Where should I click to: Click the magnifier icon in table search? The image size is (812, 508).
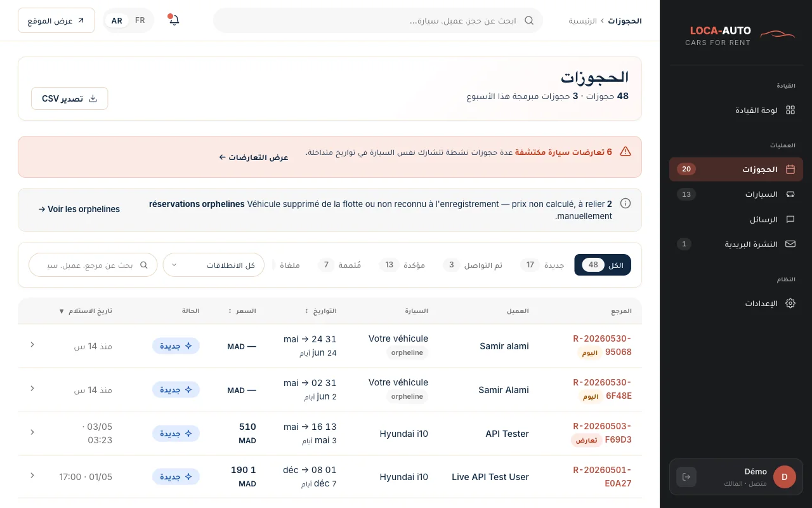pyautogui.click(x=144, y=265)
